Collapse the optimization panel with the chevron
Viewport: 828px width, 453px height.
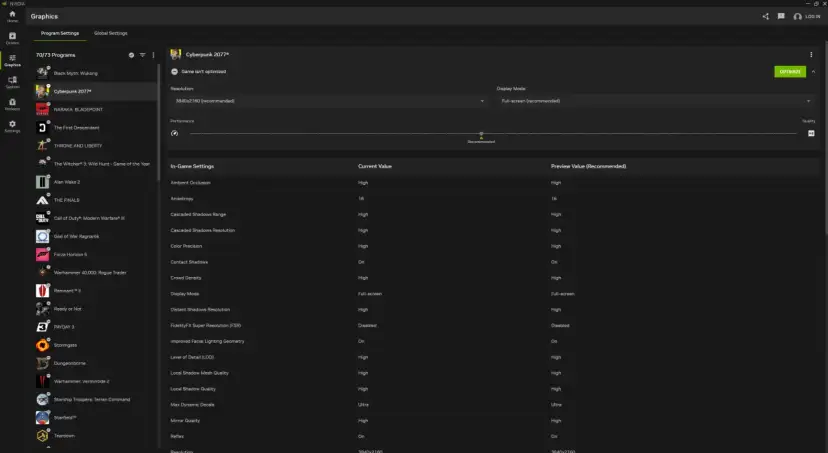tap(813, 72)
